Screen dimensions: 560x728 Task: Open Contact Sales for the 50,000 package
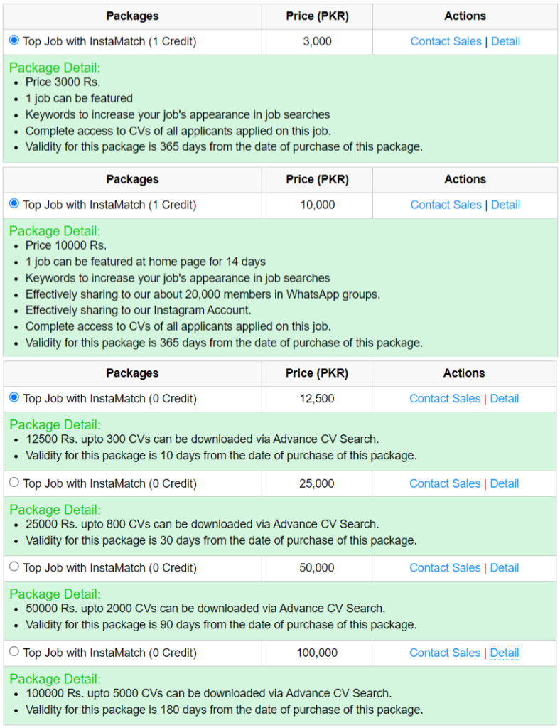pos(445,567)
